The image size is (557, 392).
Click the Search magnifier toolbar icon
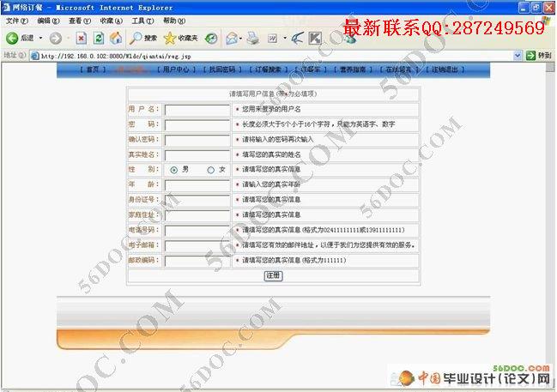(136, 38)
